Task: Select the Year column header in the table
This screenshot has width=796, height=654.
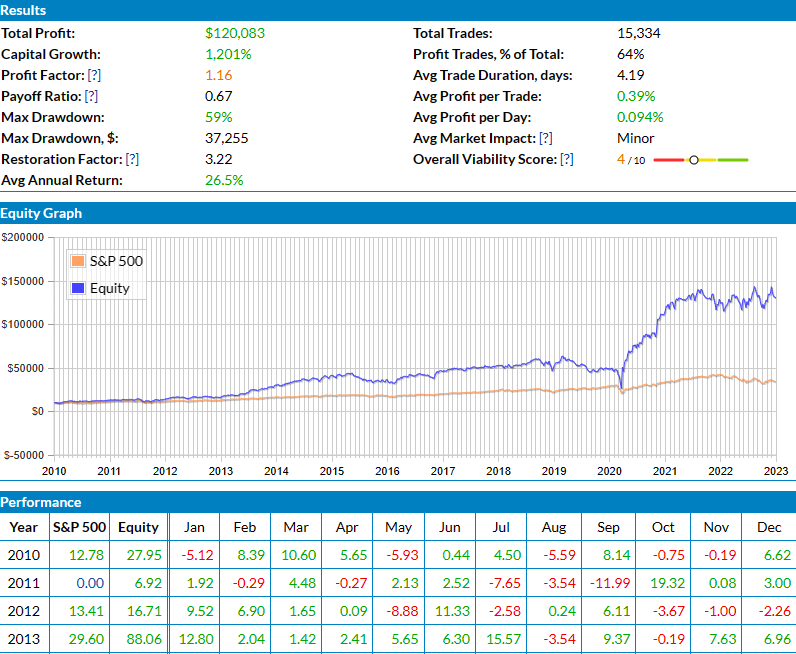Action: click(24, 527)
